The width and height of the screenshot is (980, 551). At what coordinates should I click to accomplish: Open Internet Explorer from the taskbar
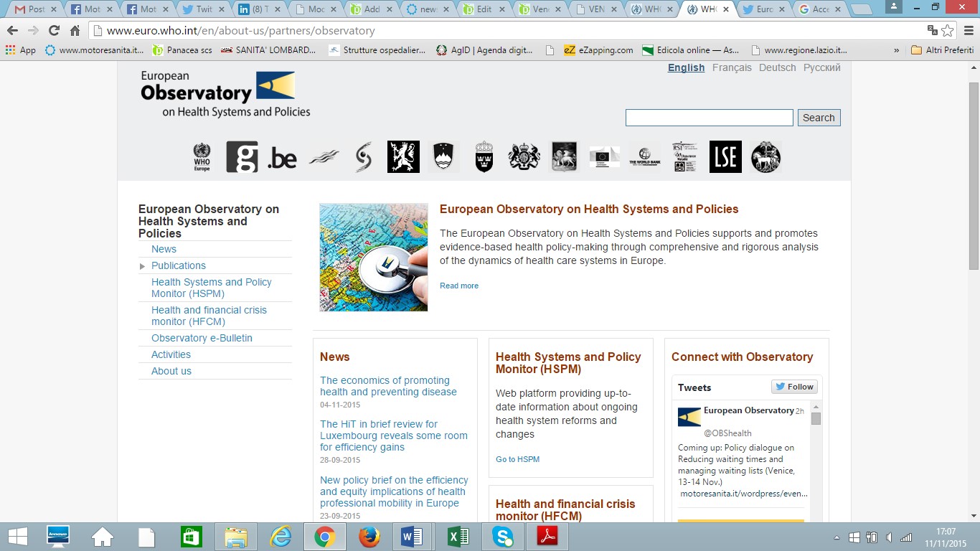[281, 537]
